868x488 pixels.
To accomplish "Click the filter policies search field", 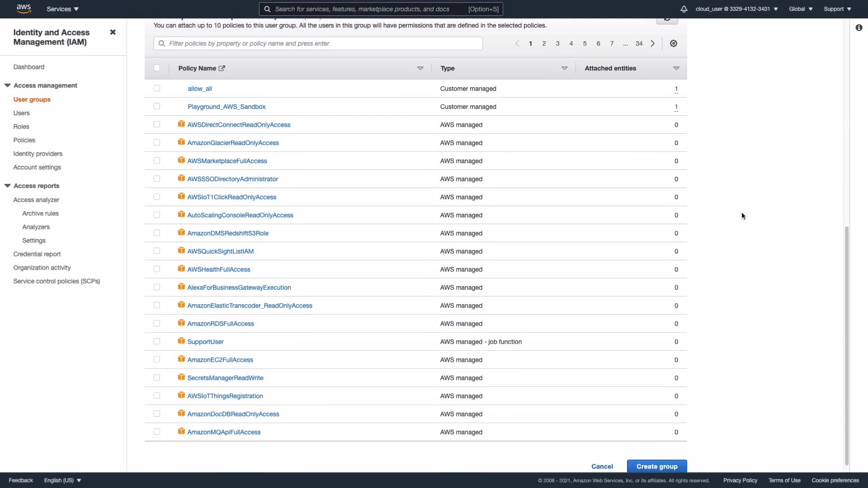I will 318,43.
